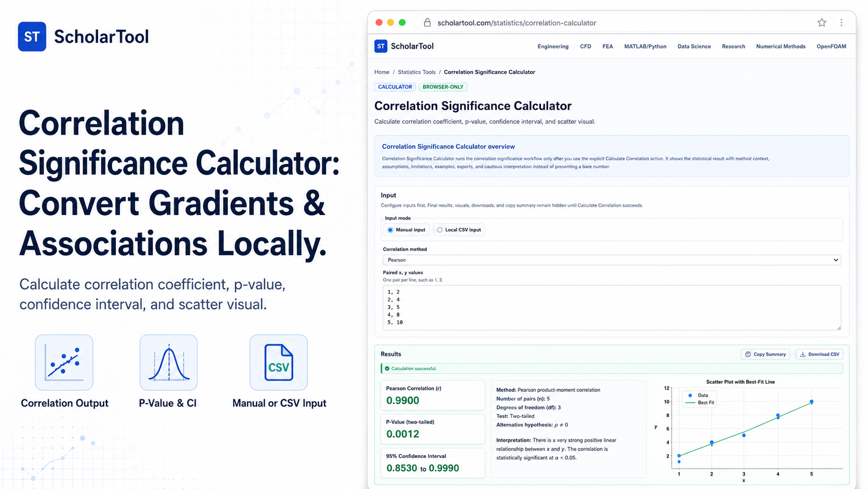Click the CALCULATOR tag badge
868x489 pixels.
point(395,87)
